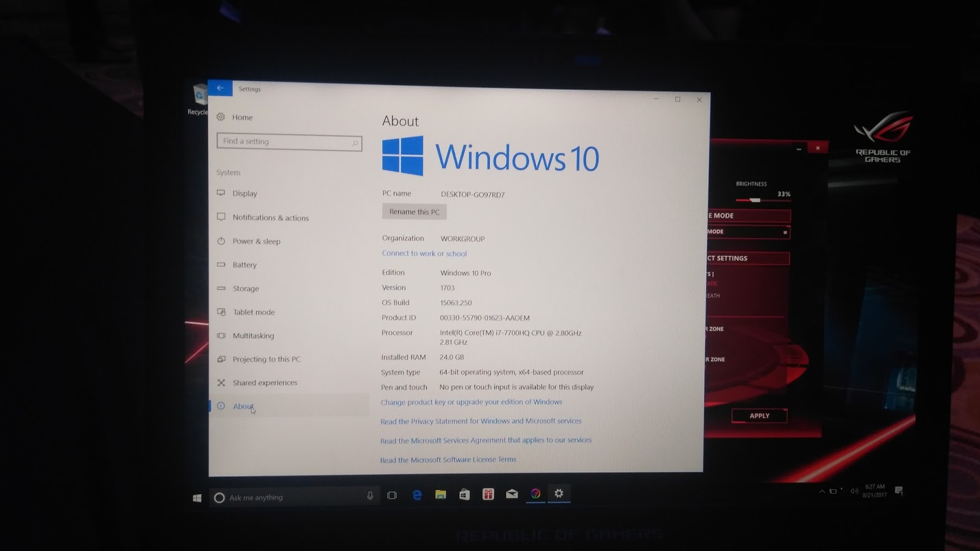The image size is (980, 551).
Task: Click the Cortana Ask me anything box
Action: point(294,497)
